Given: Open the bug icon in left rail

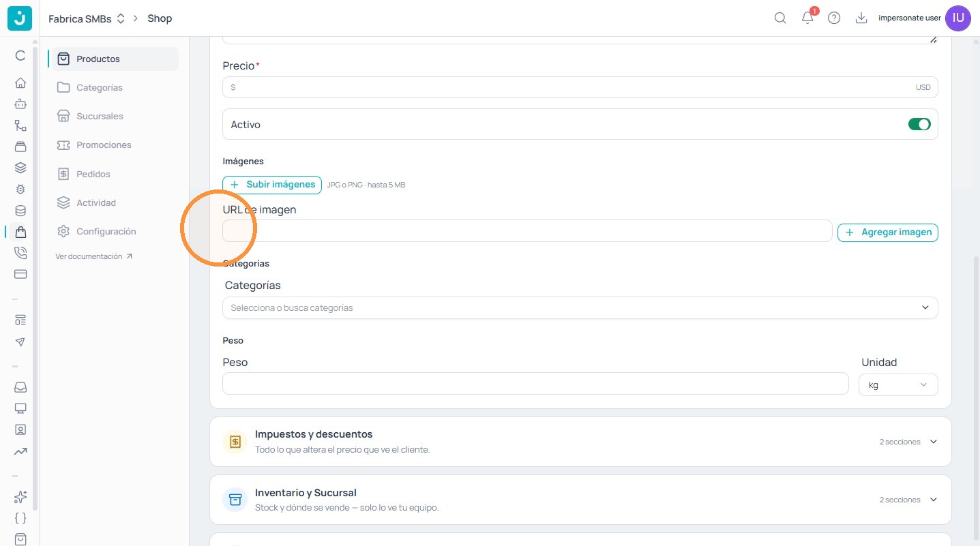Looking at the screenshot, I should click(20, 189).
